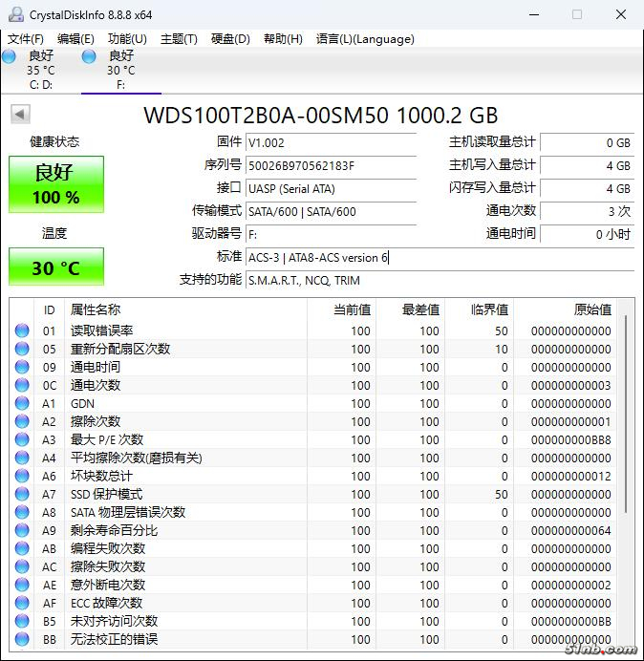The width and height of the screenshot is (644, 661).
Task: Click the 原始值 column header
Action: click(x=565, y=309)
